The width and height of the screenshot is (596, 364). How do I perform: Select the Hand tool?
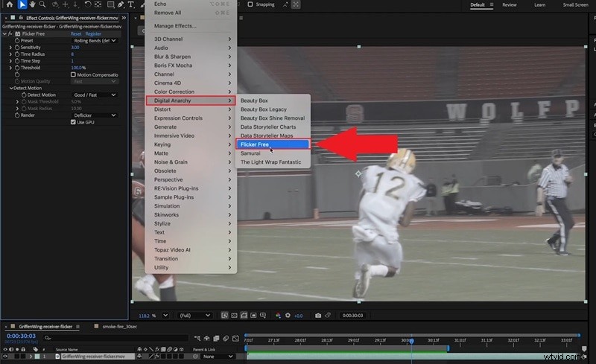32,4
